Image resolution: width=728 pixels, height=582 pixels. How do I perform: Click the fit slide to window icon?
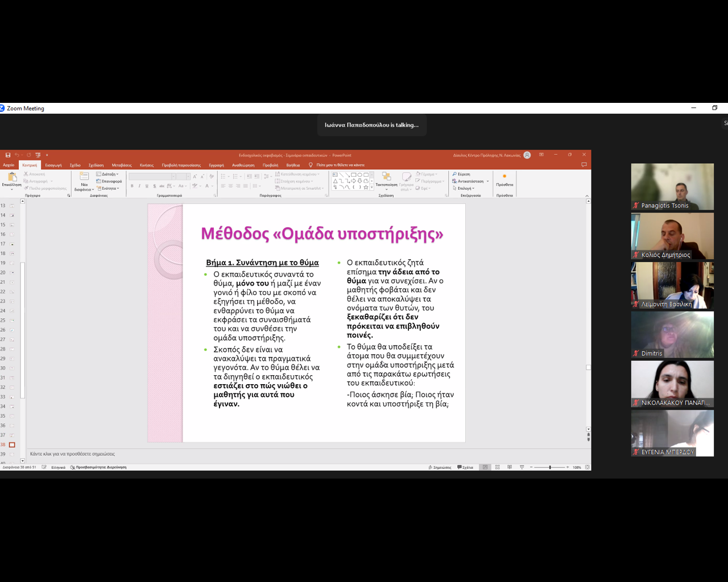587,467
